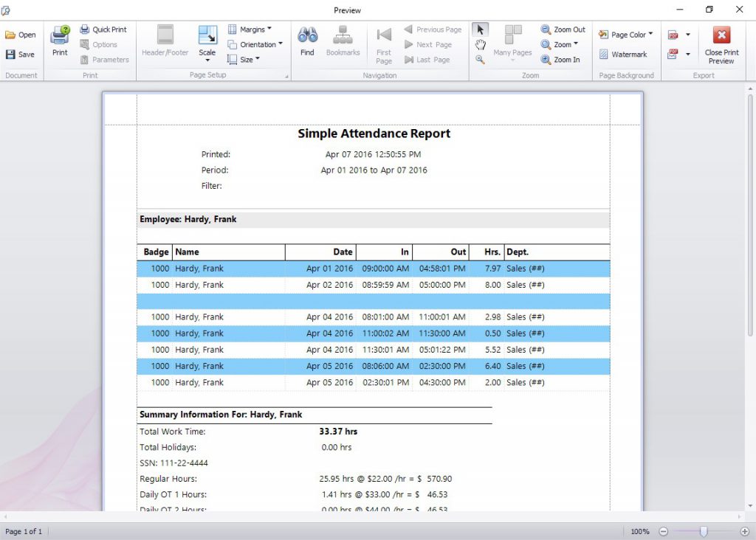Open the Zoom level menu
This screenshot has height=540, width=756.
point(561,44)
